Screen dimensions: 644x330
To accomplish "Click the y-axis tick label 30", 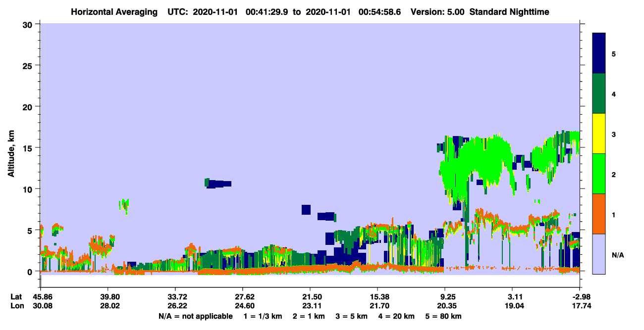I will point(28,24).
